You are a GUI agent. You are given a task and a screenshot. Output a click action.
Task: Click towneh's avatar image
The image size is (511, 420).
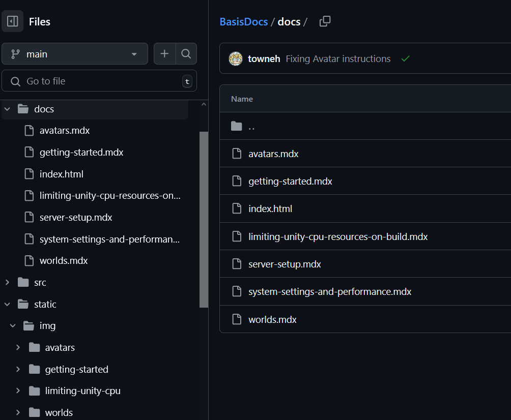click(236, 59)
